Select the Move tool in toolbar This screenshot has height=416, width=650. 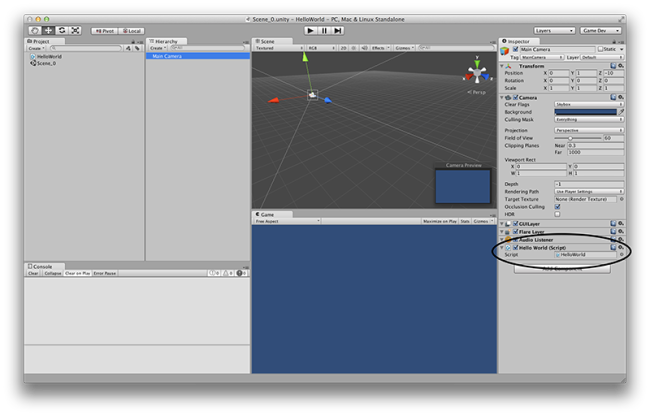click(47, 30)
